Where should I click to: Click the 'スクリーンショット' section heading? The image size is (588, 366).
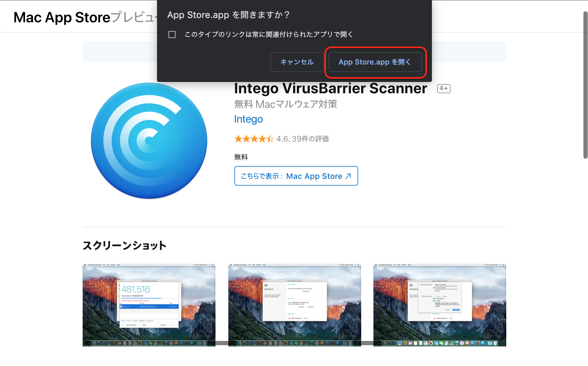pyautogui.click(x=125, y=246)
